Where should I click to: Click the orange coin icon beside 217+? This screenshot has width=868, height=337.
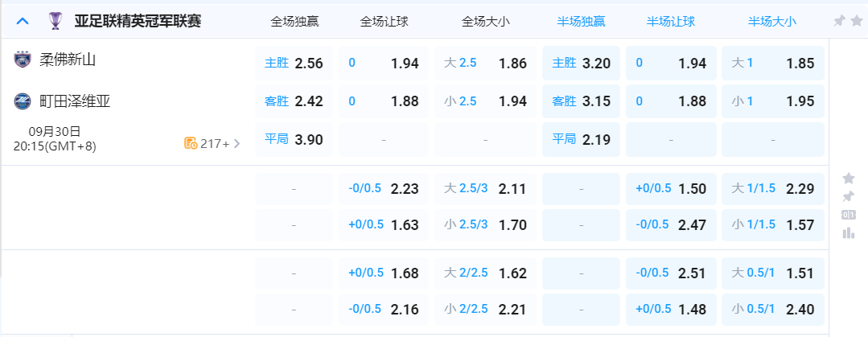click(191, 143)
